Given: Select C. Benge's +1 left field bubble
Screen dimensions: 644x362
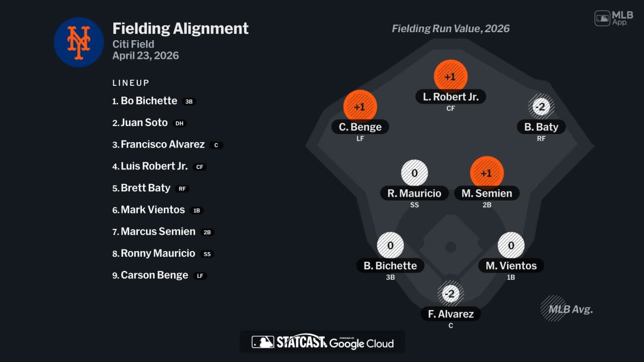Looking at the screenshot, I should 360,106.
